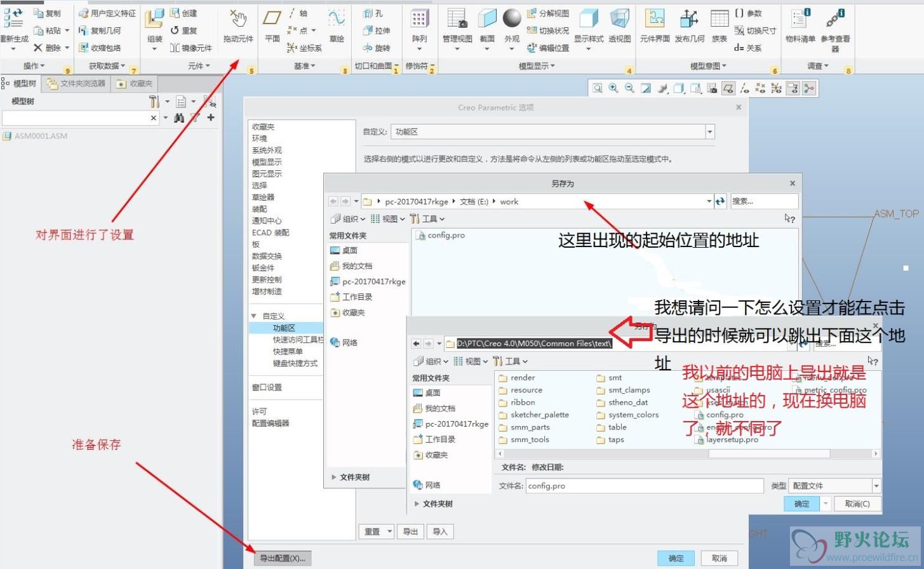Click the 透视图 perspective view icon
Viewport: 924px width, 569px height.
(x=620, y=19)
